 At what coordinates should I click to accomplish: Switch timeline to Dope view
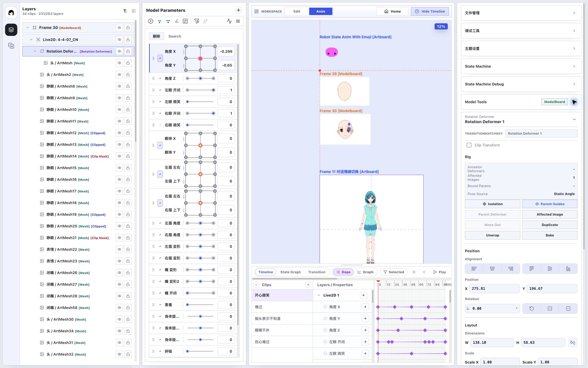pos(343,272)
